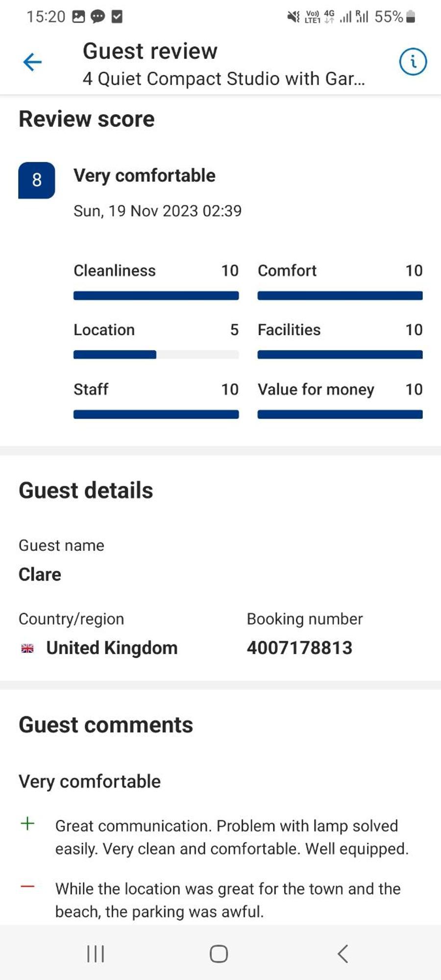Open recent apps from navigation bar
The height and width of the screenshot is (980, 441).
[96, 954]
